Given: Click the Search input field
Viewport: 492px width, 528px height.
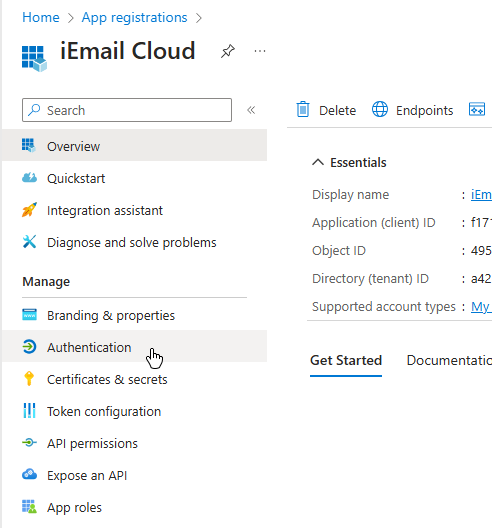Looking at the screenshot, I should tap(127, 110).
